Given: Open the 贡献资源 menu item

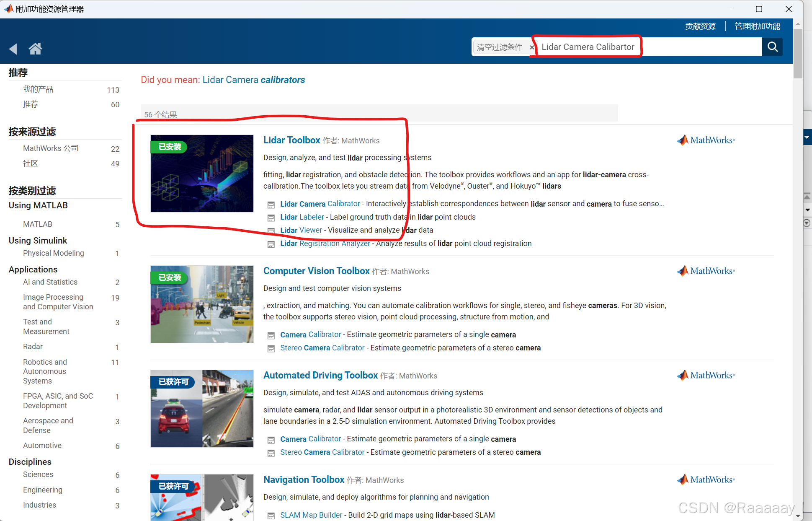Looking at the screenshot, I should (x=700, y=26).
